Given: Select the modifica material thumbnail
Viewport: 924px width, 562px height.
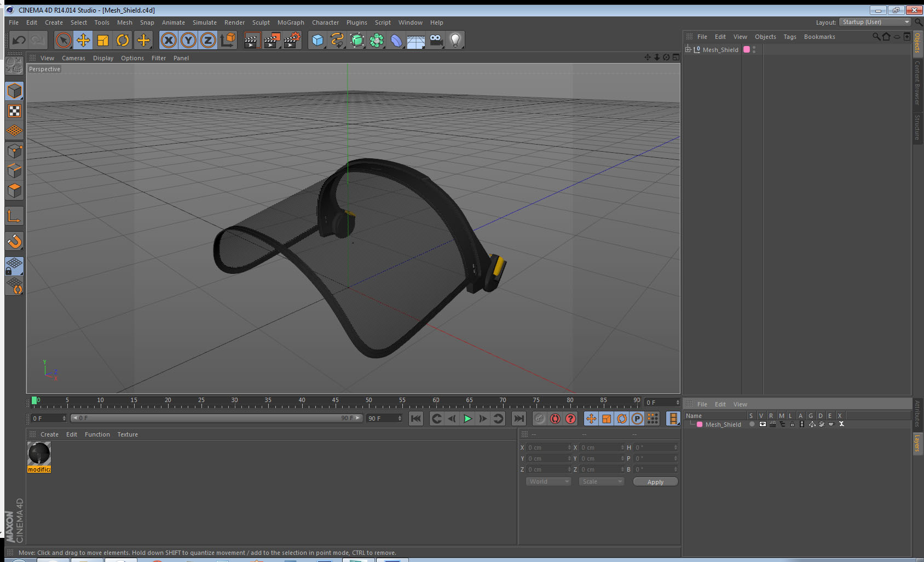Looking at the screenshot, I should [x=39, y=454].
